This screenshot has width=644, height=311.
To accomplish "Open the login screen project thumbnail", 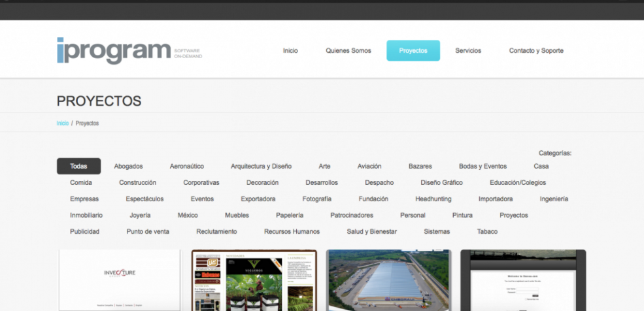I will pos(523,280).
